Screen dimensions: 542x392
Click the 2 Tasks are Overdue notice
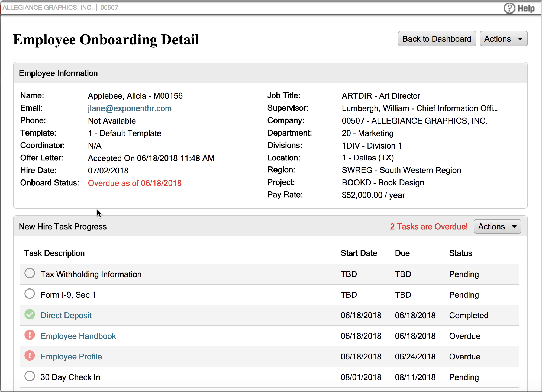click(429, 227)
